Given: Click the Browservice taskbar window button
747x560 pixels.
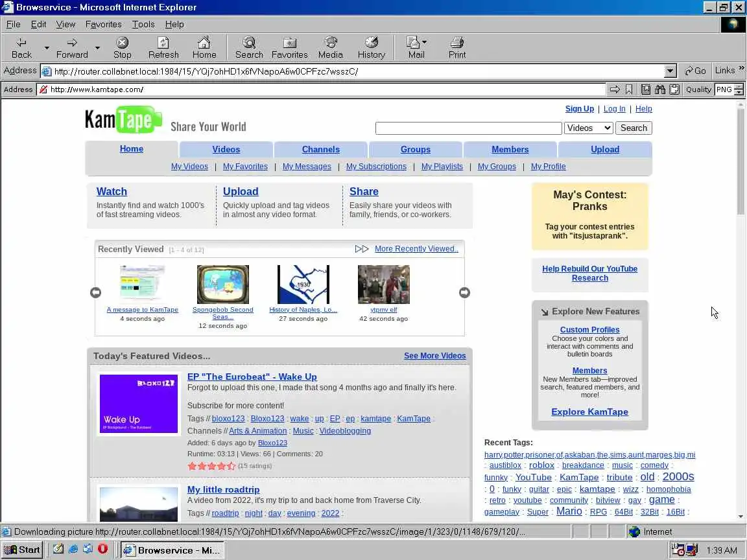Looking at the screenshot, I should [x=171, y=550].
